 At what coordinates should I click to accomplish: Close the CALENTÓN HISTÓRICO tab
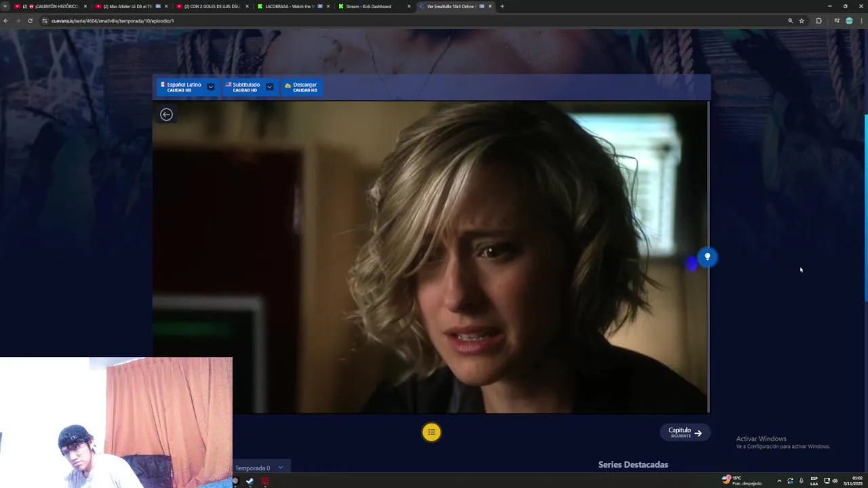pyautogui.click(x=85, y=6)
